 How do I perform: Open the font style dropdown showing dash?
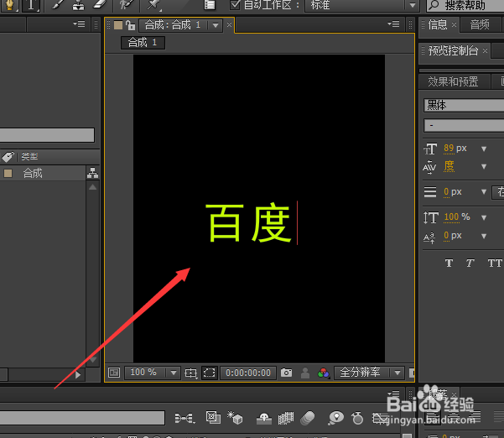tap(464, 125)
